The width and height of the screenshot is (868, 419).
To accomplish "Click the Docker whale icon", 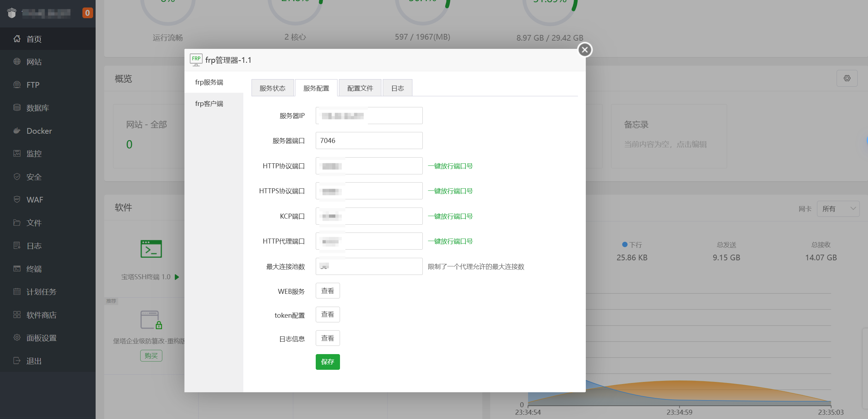I will pos(17,131).
